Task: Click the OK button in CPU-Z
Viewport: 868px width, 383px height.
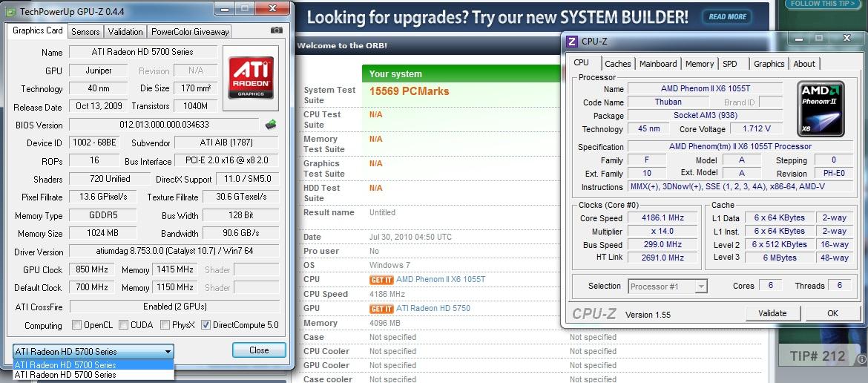Action: point(832,313)
